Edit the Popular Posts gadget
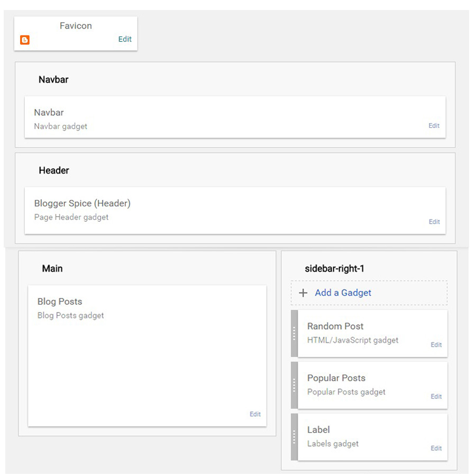The width and height of the screenshot is (476, 476). click(436, 396)
